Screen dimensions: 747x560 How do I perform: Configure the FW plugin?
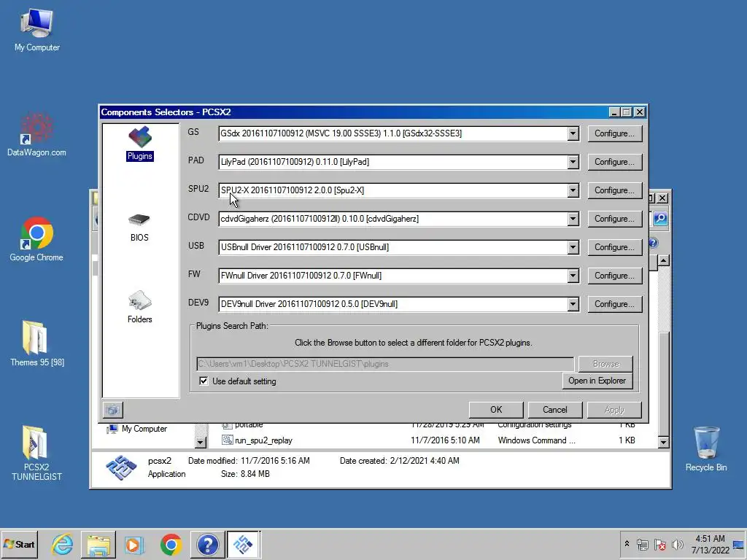(x=614, y=276)
